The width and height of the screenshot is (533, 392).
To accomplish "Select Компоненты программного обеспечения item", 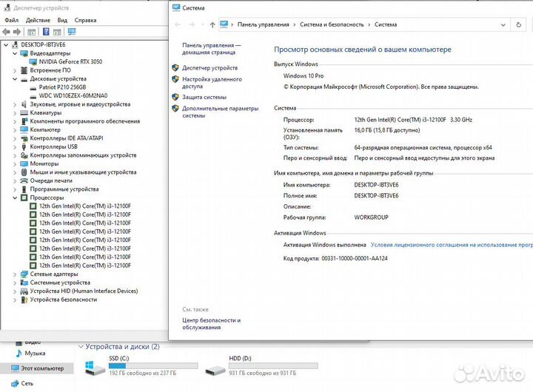I will coord(85,121).
